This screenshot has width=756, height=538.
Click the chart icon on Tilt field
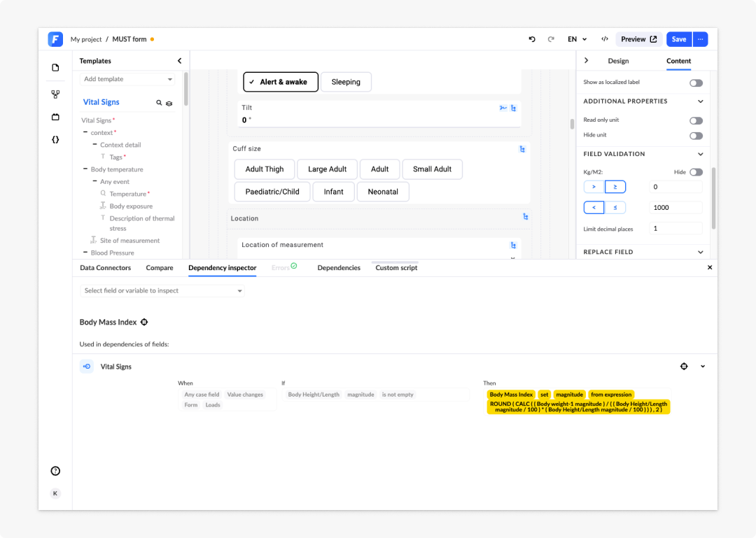tap(503, 108)
